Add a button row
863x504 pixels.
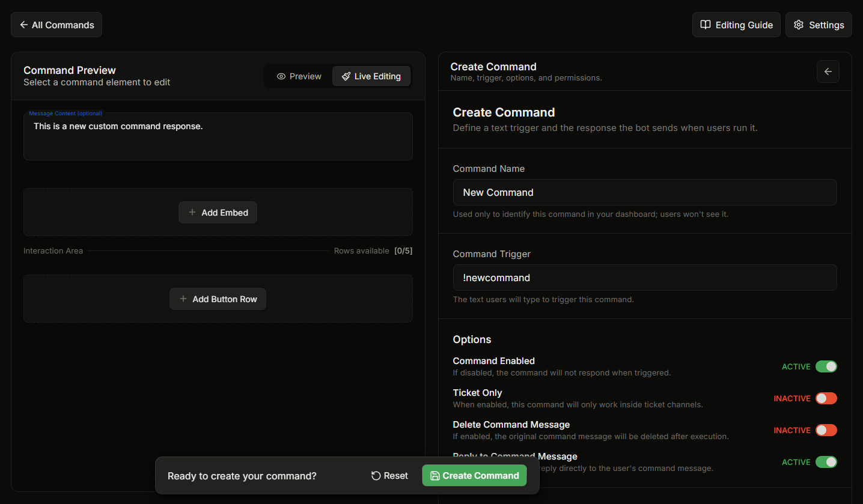tap(218, 299)
